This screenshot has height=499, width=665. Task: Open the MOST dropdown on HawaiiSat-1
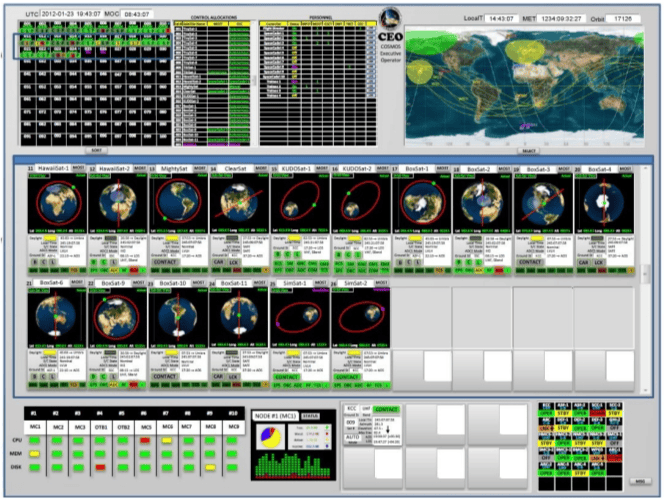click(78, 170)
